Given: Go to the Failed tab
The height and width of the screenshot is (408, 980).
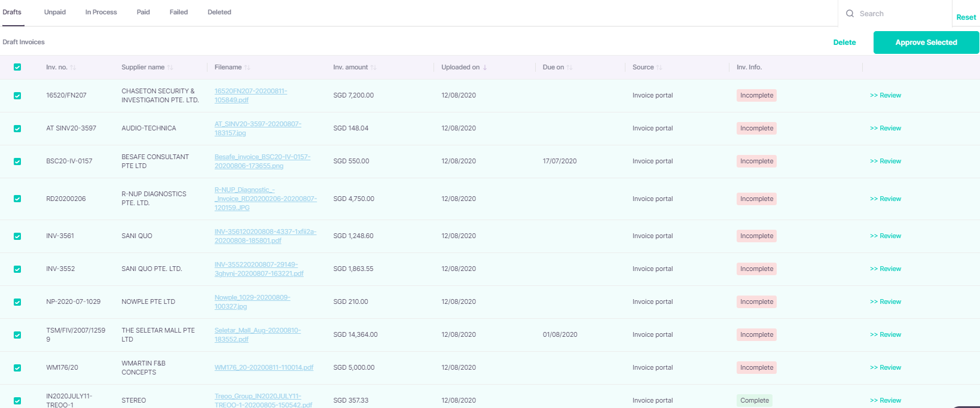Looking at the screenshot, I should pos(179,12).
